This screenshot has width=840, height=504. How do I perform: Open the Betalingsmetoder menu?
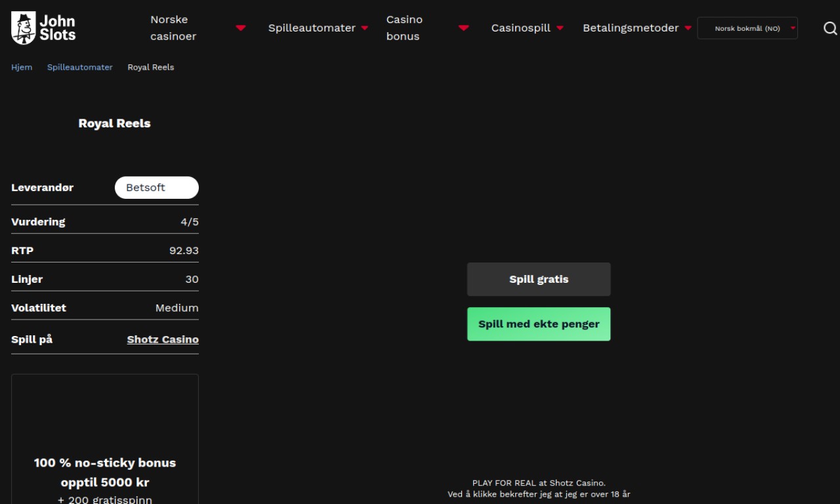pyautogui.click(x=631, y=28)
